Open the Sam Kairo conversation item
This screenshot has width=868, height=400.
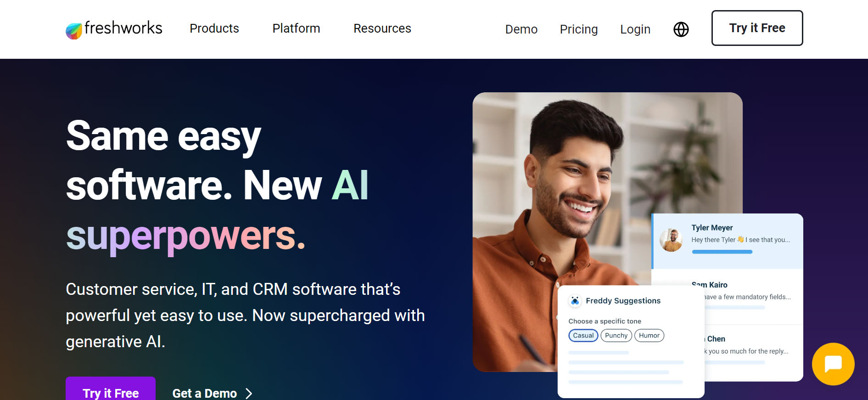[727, 296]
